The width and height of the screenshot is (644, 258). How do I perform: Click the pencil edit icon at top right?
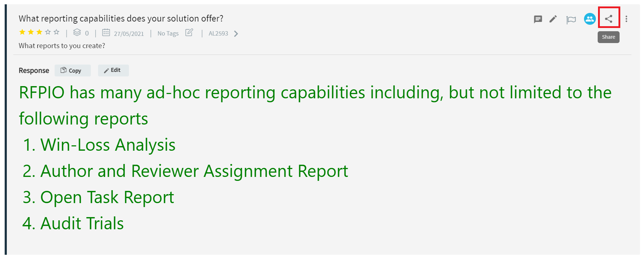[x=553, y=19]
